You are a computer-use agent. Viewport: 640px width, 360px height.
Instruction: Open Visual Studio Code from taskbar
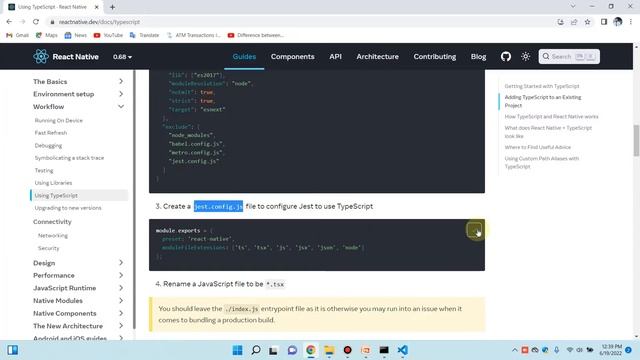click(x=402, y=350)
